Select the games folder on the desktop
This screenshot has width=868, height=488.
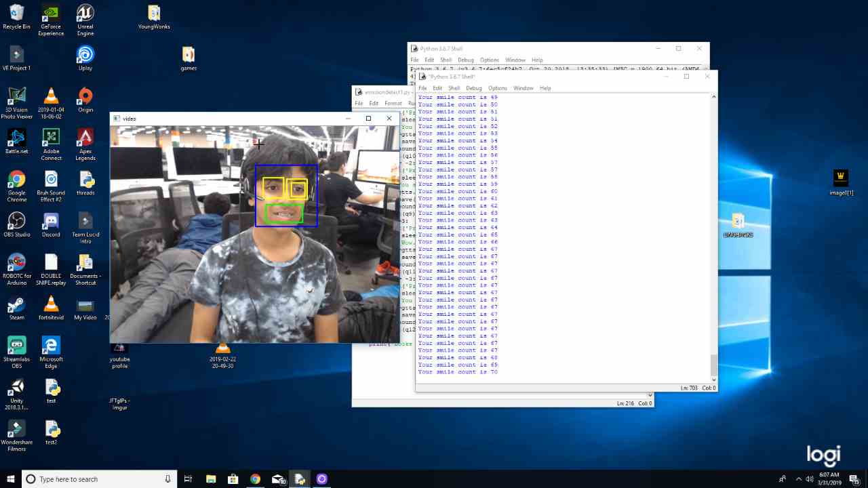189,59
